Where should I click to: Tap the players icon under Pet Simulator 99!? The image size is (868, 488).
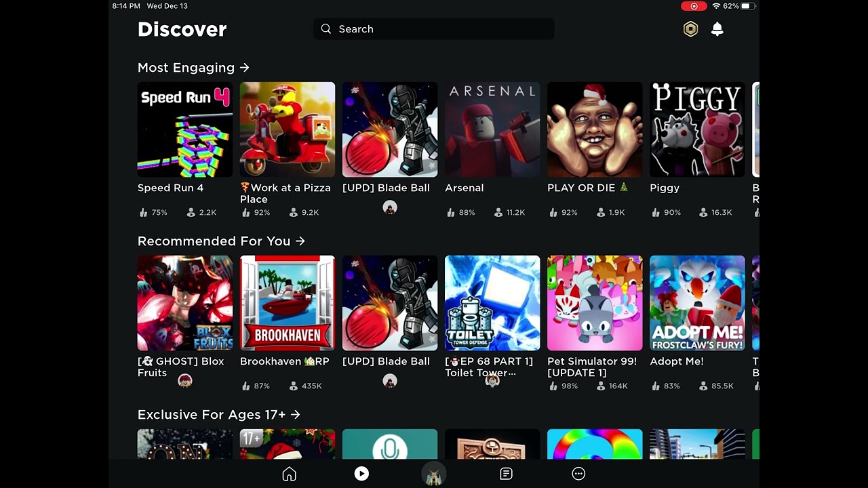pyautogui.click(x=601, y=386)
